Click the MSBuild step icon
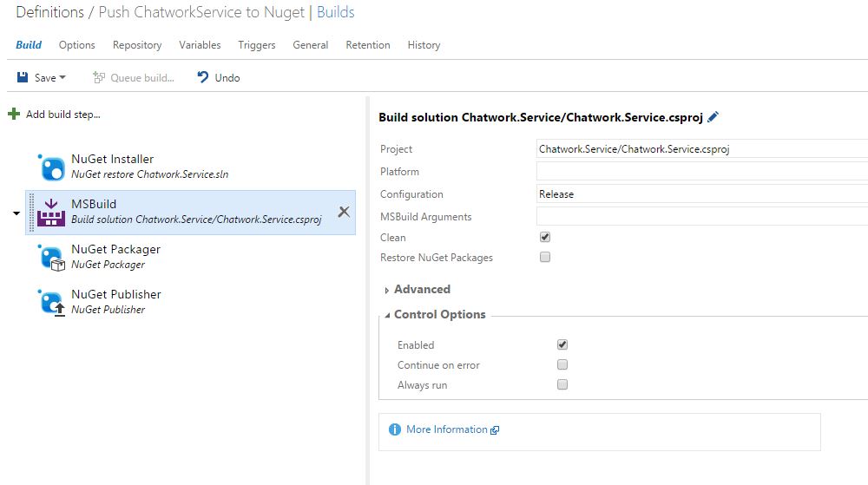Screen dimensions: 868x485 click(x=51, y=213)
